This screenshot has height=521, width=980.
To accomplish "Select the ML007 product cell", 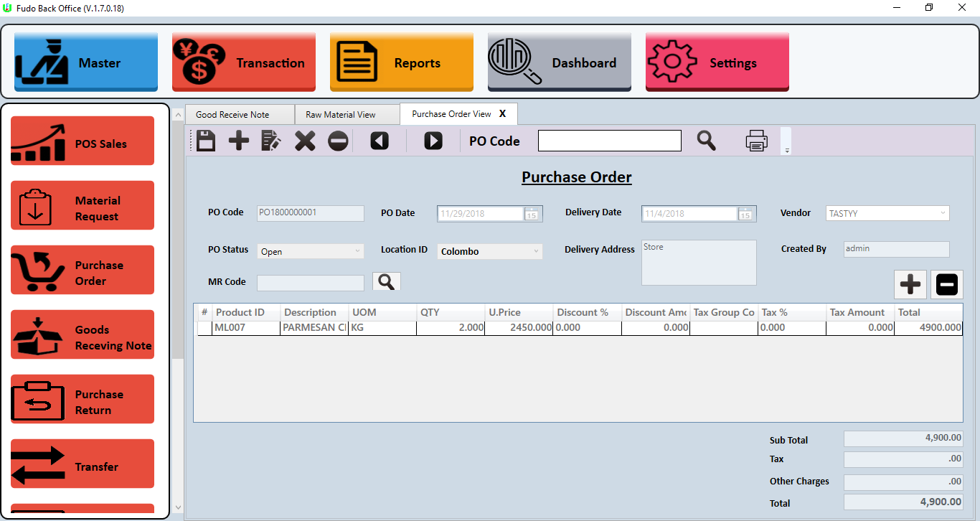I will [x=246, y=328].
